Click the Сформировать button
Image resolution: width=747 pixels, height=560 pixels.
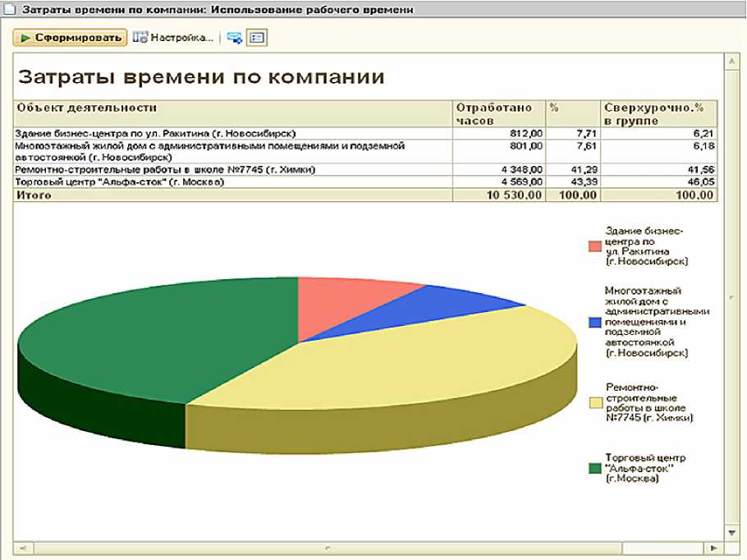coord(70,38)
